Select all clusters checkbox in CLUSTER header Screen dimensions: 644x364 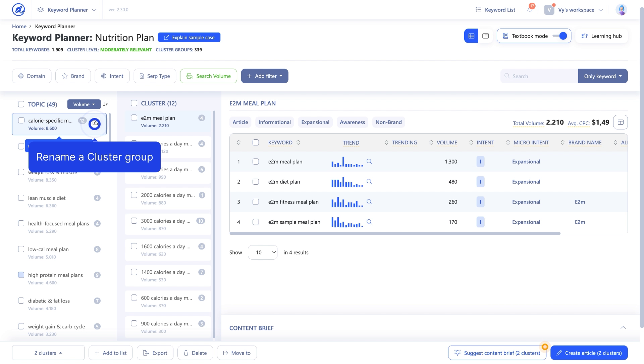tap(134, 103)
